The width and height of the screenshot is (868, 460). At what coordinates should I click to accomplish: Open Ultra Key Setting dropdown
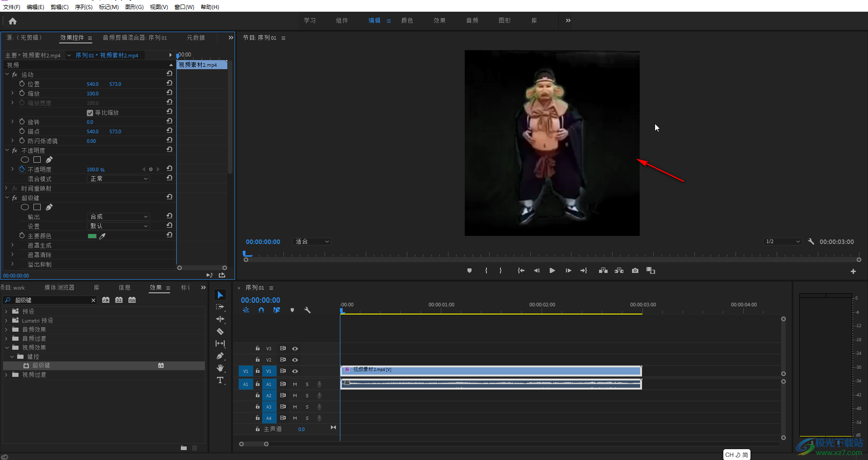pyautogui.click(x=118, y=226)
